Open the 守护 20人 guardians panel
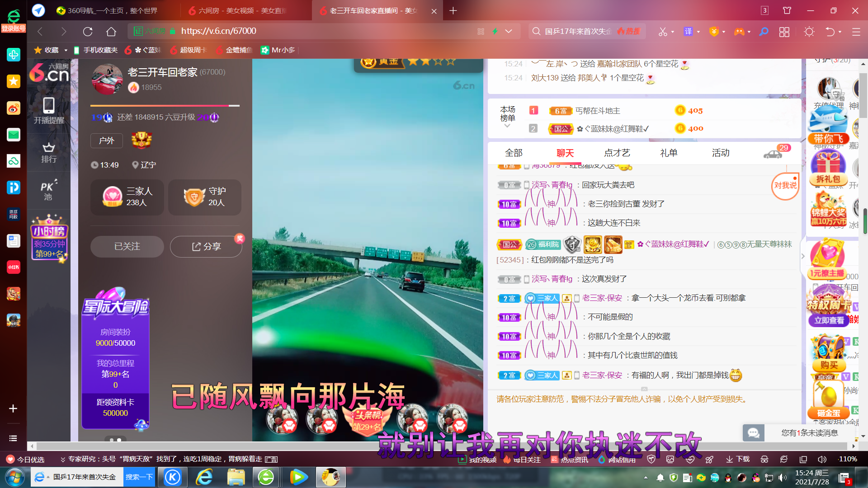The height and width of the screenshot is (488, 868). coord(205,197)
